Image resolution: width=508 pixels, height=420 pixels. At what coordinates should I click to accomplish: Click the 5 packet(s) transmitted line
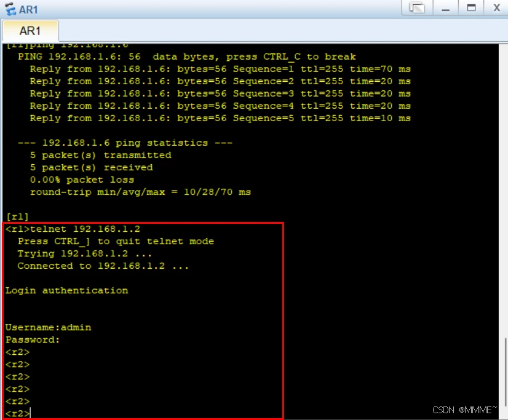(100, 155)
